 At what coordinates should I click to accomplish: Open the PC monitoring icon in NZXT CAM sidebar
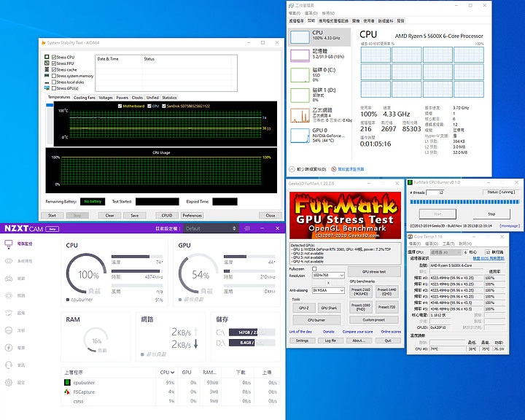point(9,244)
